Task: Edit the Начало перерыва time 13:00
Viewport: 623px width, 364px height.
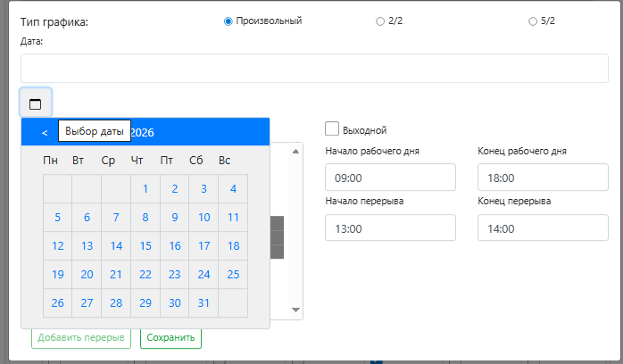Action: click(390, 227)
